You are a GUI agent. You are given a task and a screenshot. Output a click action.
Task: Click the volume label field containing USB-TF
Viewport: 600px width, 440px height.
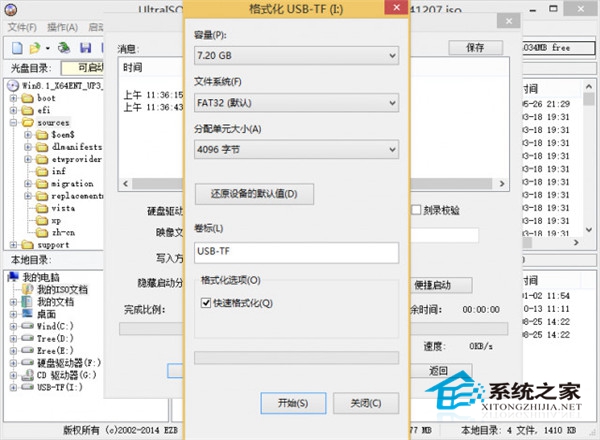(x=296, y=252)
